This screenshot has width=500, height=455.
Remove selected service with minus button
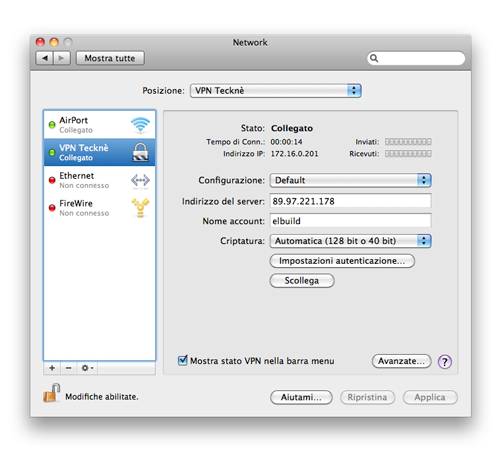[69, 368]
